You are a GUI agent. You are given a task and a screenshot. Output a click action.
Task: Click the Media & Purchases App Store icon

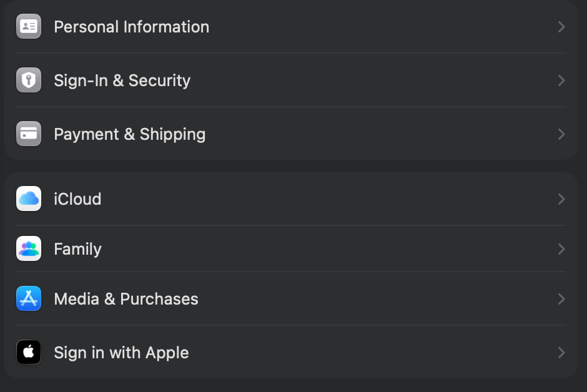coord(29,299)
